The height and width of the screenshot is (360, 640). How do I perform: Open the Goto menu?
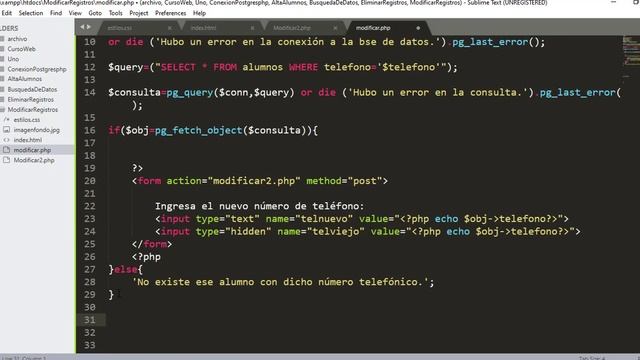95,13
